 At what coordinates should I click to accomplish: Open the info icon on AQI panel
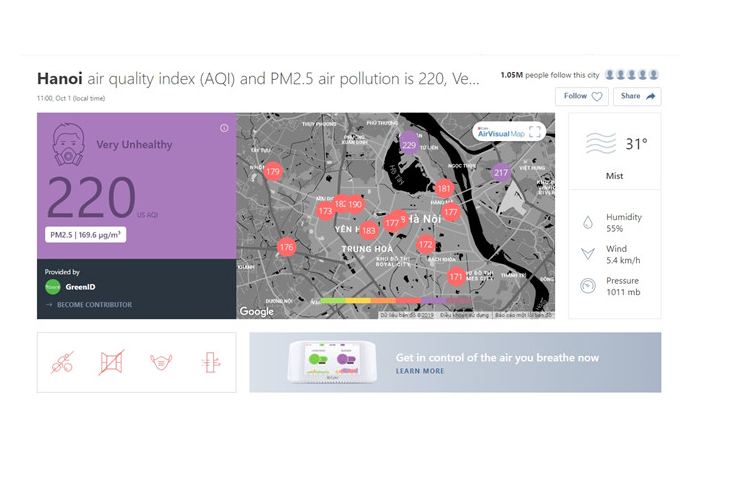tap(224, 128)
